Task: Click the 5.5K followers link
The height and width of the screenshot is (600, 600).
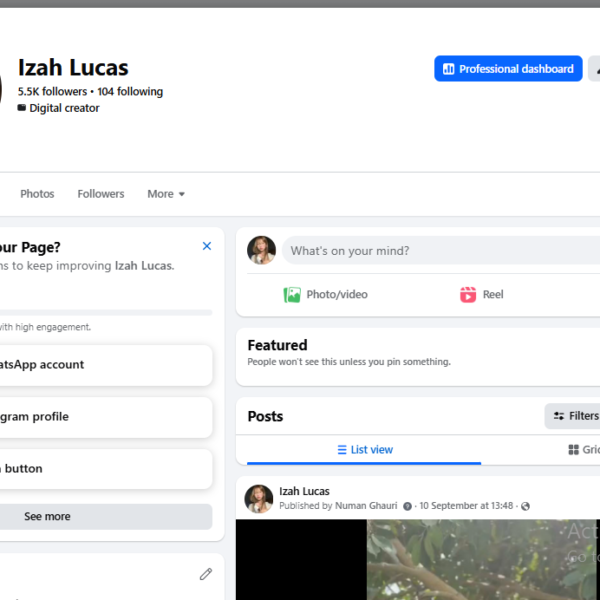Action: pyautogui.click(x=52, y=92)
